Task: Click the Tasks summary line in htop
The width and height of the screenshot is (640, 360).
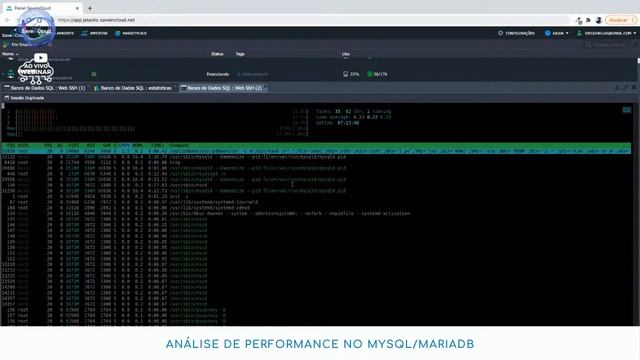Action: coord(353,111)
